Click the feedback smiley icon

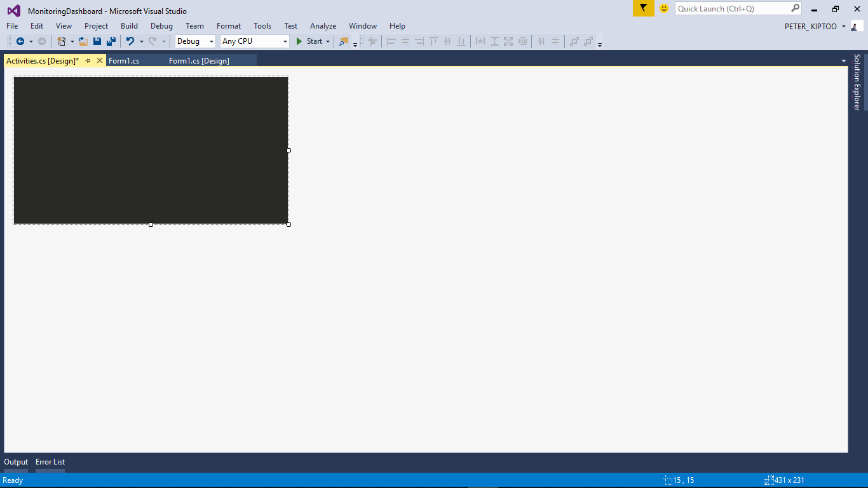point(663,8)
